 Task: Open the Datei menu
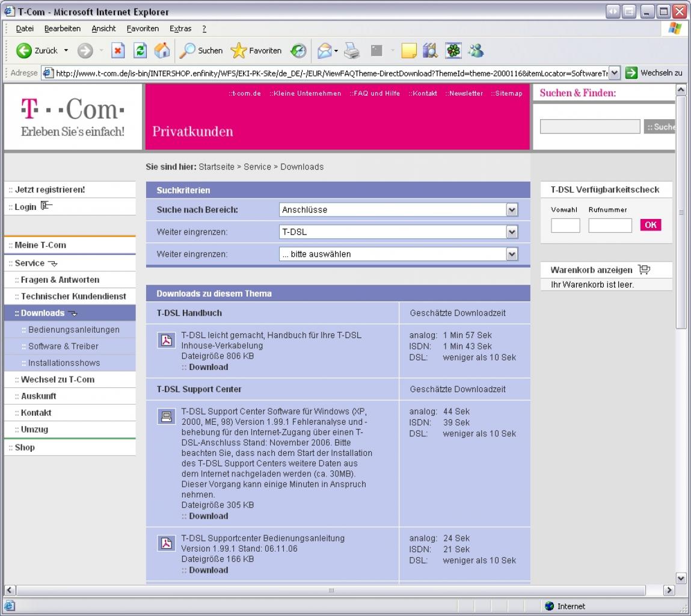25,29
